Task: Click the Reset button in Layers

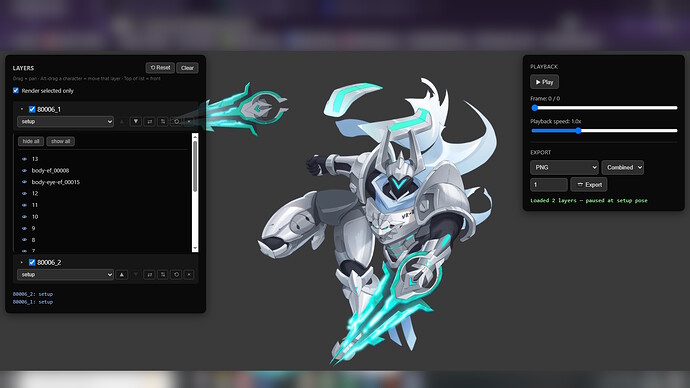Action: pyautogui.click(x=160, y=68)
